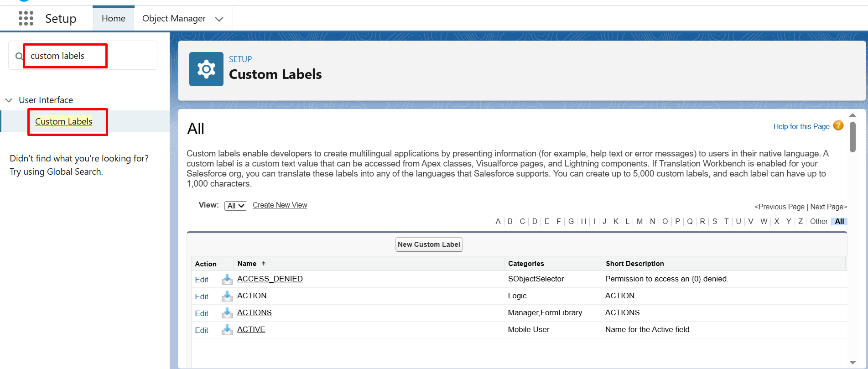Click the Mobile User category cell
This screenshot has height=369, width=868.
point(529,329)
